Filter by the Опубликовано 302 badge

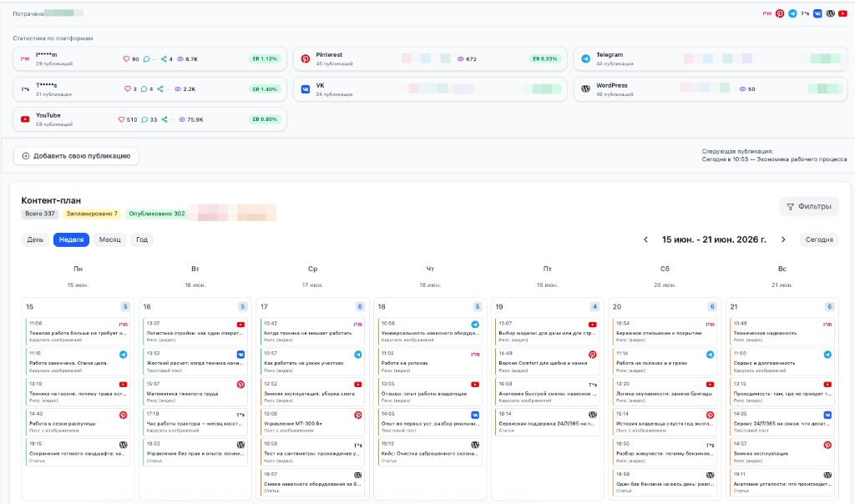(x=156, y=214)
